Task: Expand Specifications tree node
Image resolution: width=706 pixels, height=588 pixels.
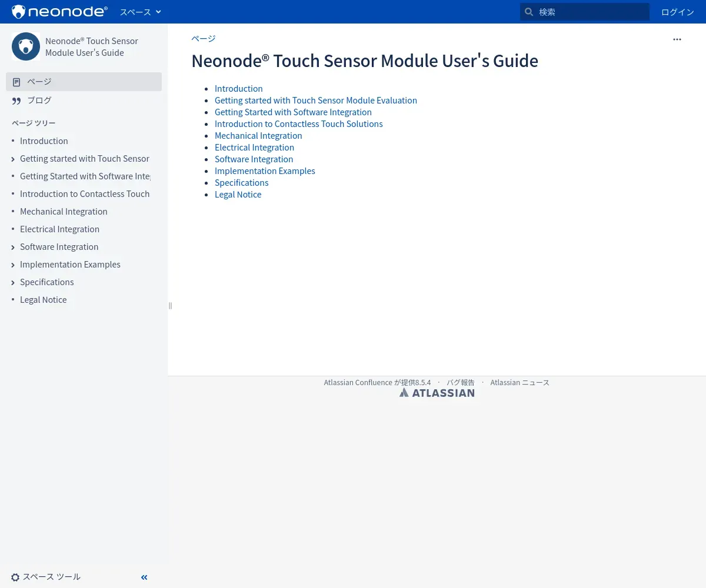Action: coord(13,282)
